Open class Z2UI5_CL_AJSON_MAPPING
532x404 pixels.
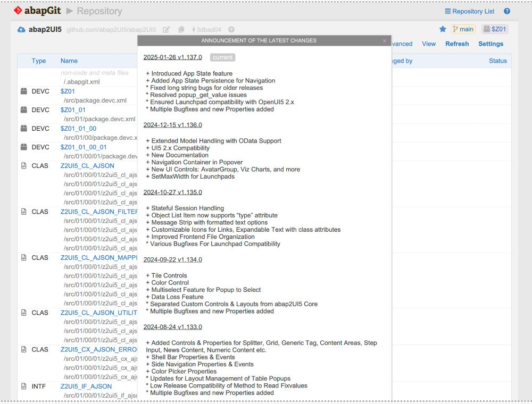[x=99, y=258]
